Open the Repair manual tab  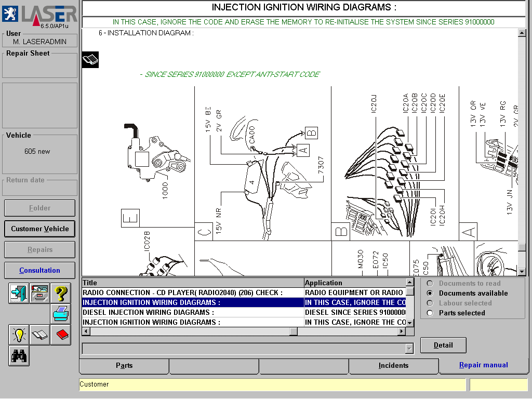point(484,365)
